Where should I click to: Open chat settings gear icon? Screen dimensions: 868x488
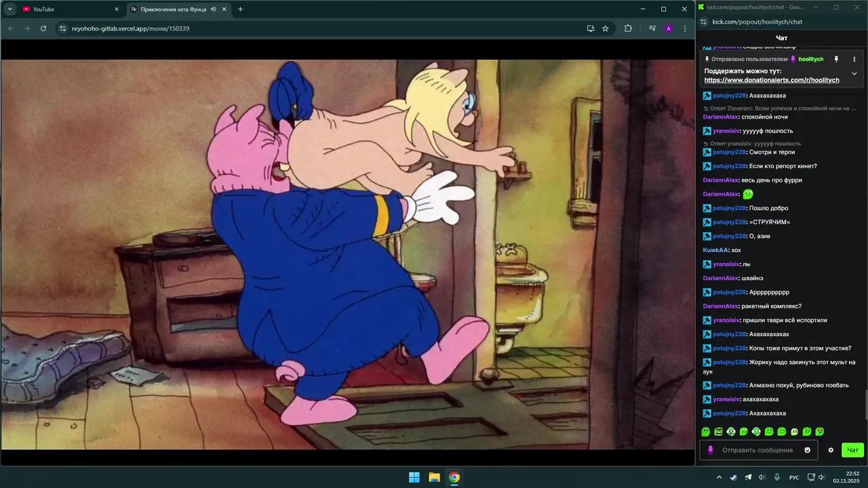pos(831,450)
